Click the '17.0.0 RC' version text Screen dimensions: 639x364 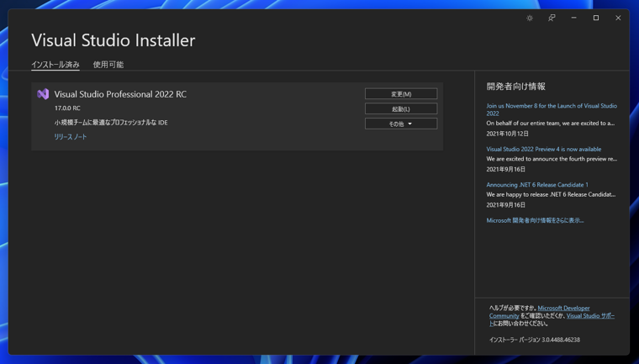[x=67, y=108]
